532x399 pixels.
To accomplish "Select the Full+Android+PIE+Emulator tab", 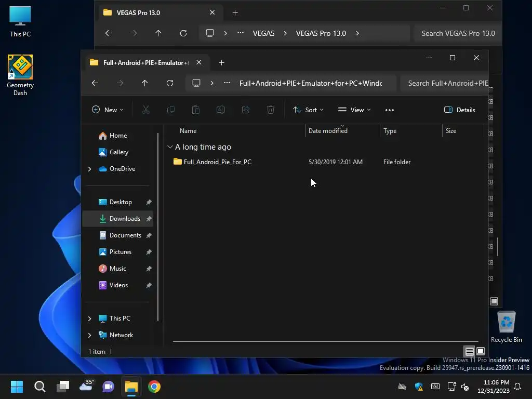I will [x=147, y=63].
